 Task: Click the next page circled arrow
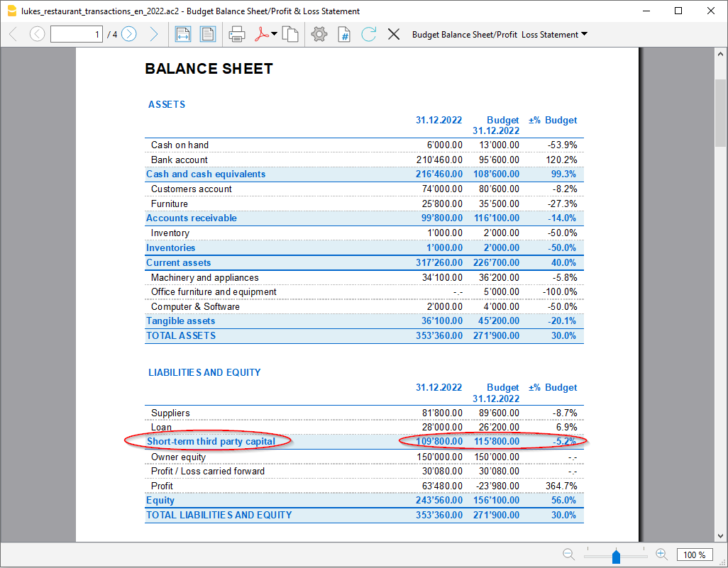coord(128,34)
